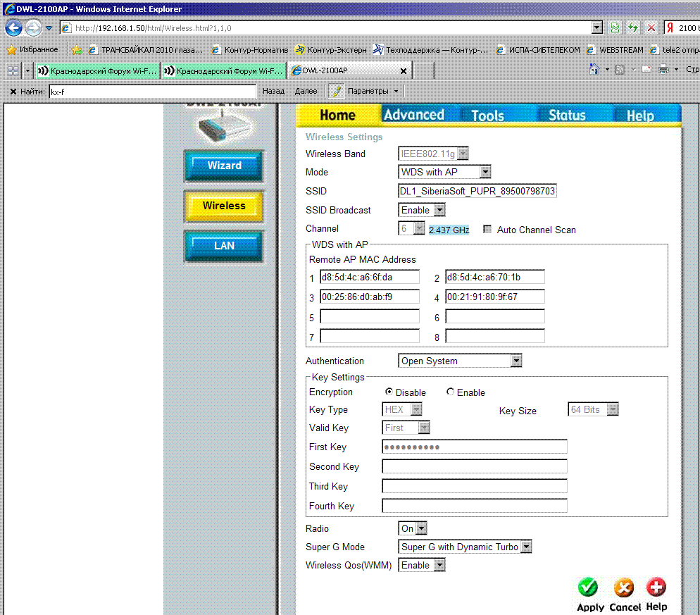Click the add-to-favorites-bar star icon

pyautogui.click(x=77, y=49)
